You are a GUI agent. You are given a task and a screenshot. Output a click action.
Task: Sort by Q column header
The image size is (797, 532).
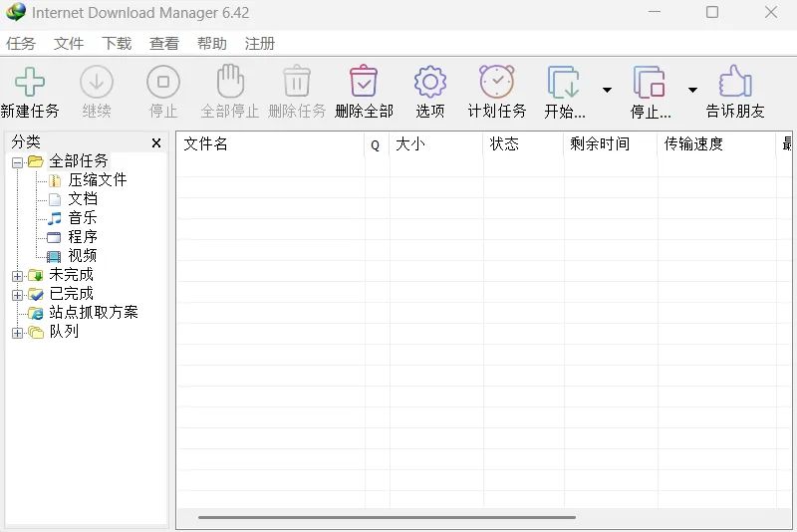pos(377,143)
